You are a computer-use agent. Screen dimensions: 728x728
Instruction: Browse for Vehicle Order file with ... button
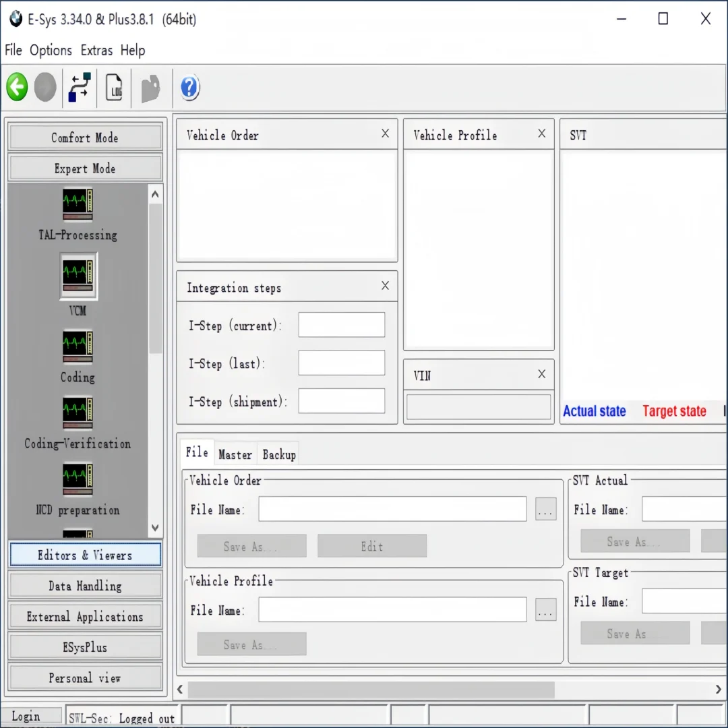coord(545,509)
